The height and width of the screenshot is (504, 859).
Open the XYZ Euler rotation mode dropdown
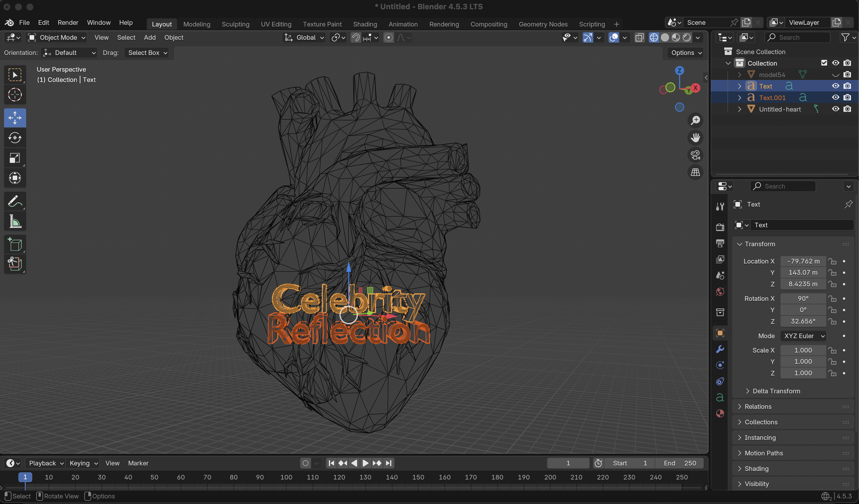coord(803,336)
